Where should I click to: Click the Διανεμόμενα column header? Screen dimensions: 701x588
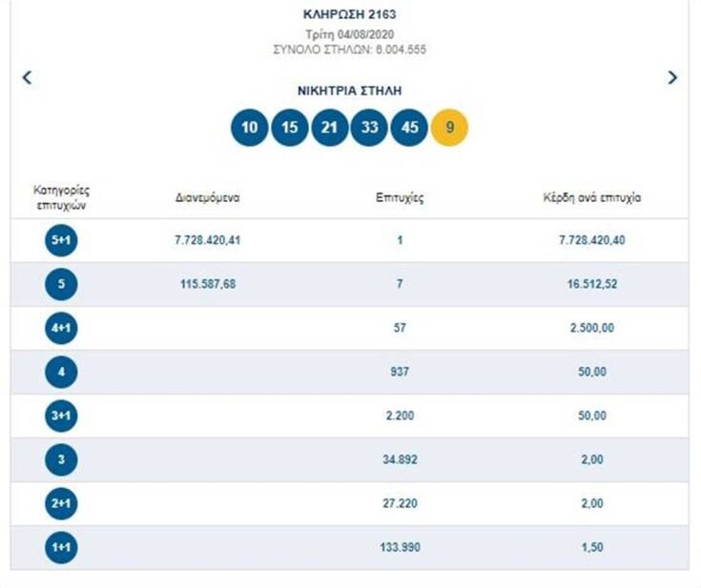[207, 198]
